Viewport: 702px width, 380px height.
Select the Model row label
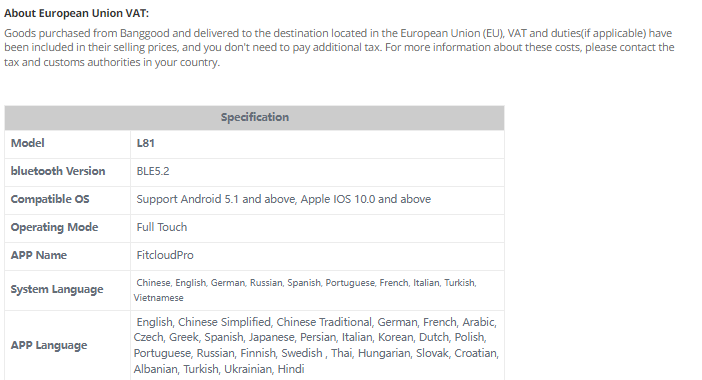[28, 143]
